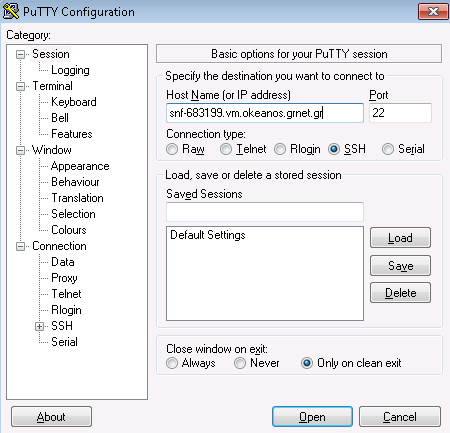
Task: Collapse the Terminal category
Action: coord(20,86)
